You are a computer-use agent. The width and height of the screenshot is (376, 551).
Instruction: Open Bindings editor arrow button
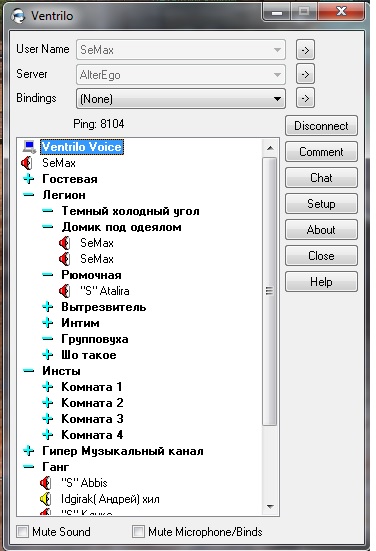tap(305, 98)
